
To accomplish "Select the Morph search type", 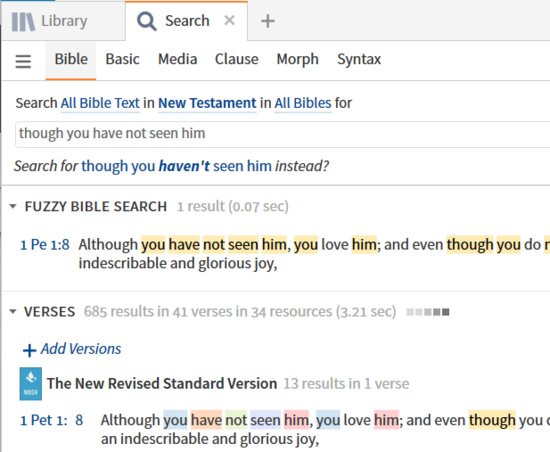I will 297,59.
